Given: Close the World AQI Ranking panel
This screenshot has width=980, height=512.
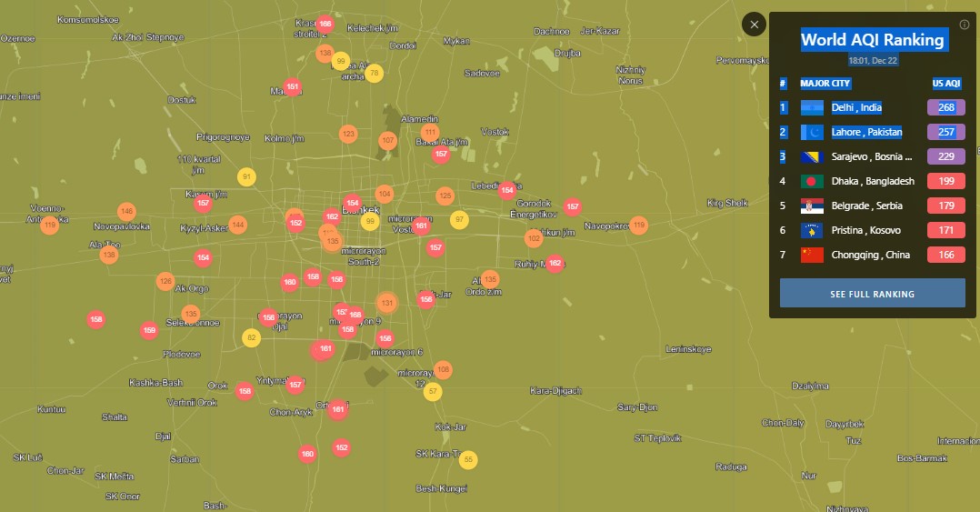Looking at the screenshot, I should click(754, 25).
